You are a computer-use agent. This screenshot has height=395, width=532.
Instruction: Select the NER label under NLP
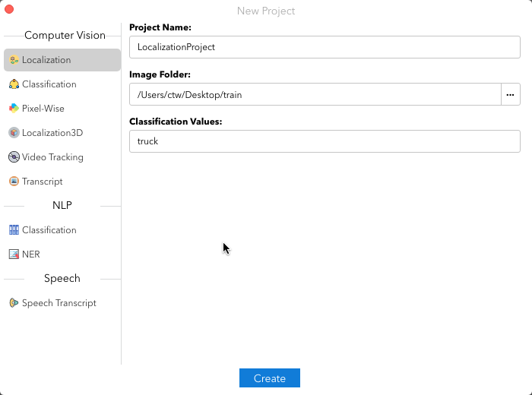click(31, 254)
